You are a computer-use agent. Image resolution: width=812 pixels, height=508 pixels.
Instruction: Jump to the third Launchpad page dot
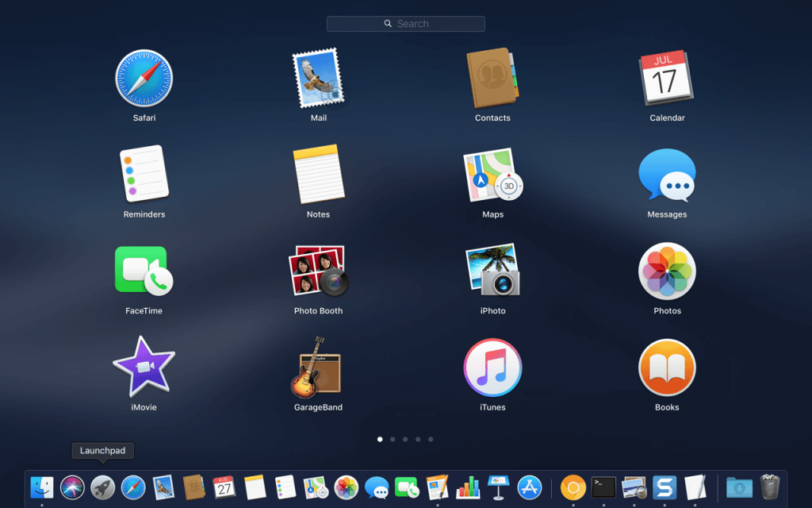tap(405, 439)
